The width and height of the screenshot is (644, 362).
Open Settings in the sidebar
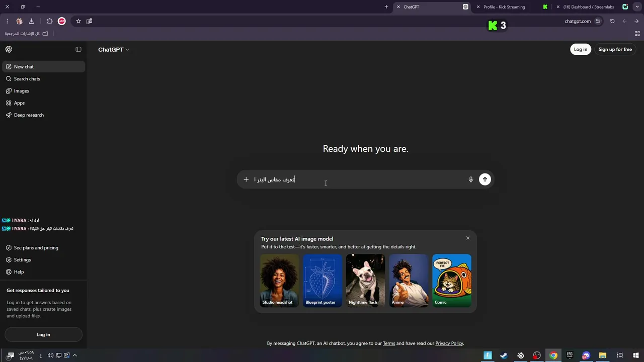click(44, 259)
